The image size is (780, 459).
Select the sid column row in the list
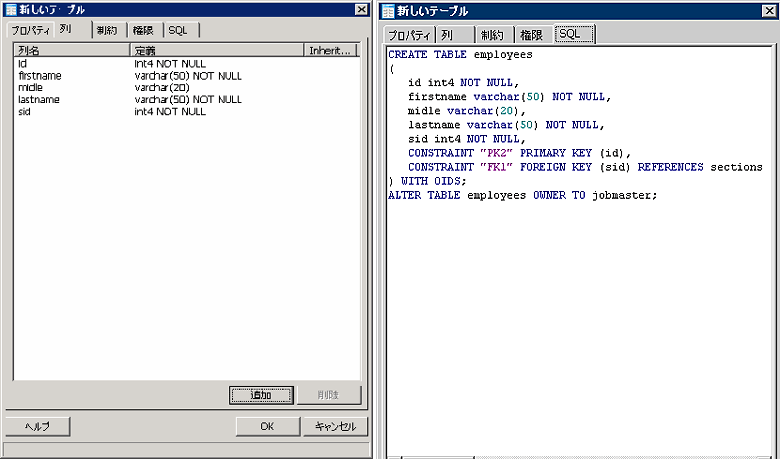(25, 112)
